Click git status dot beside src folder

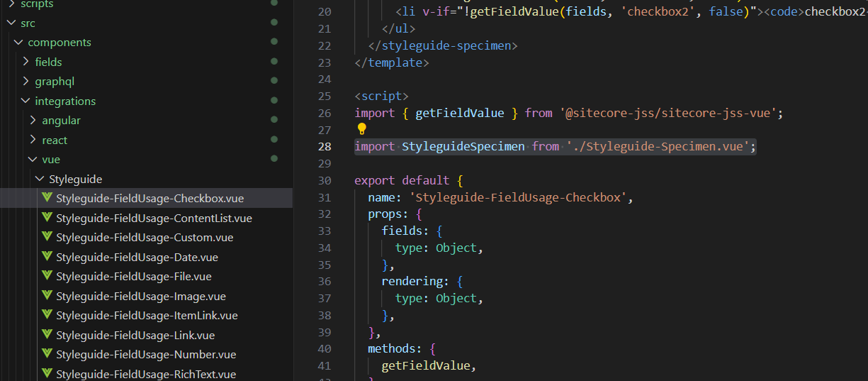274,23
